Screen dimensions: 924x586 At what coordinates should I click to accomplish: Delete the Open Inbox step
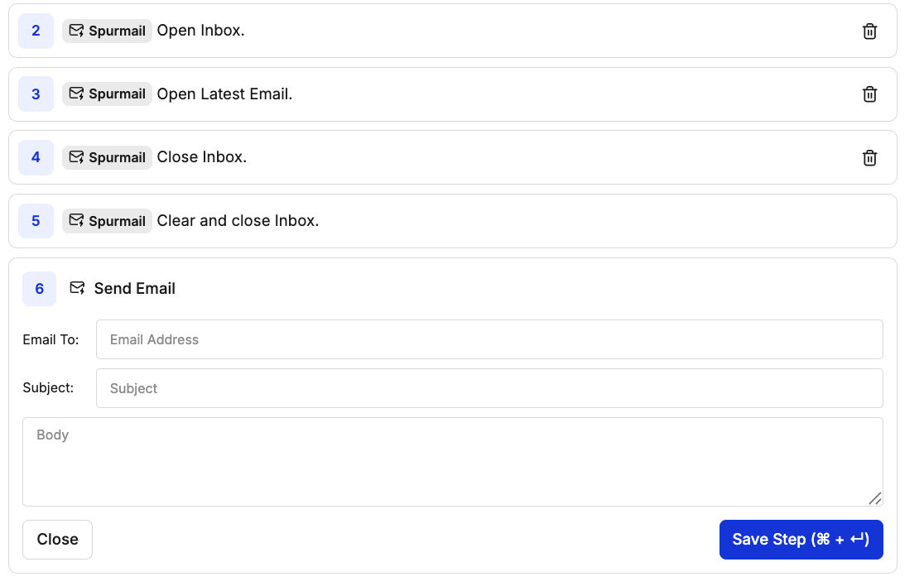tap(869, 31)
